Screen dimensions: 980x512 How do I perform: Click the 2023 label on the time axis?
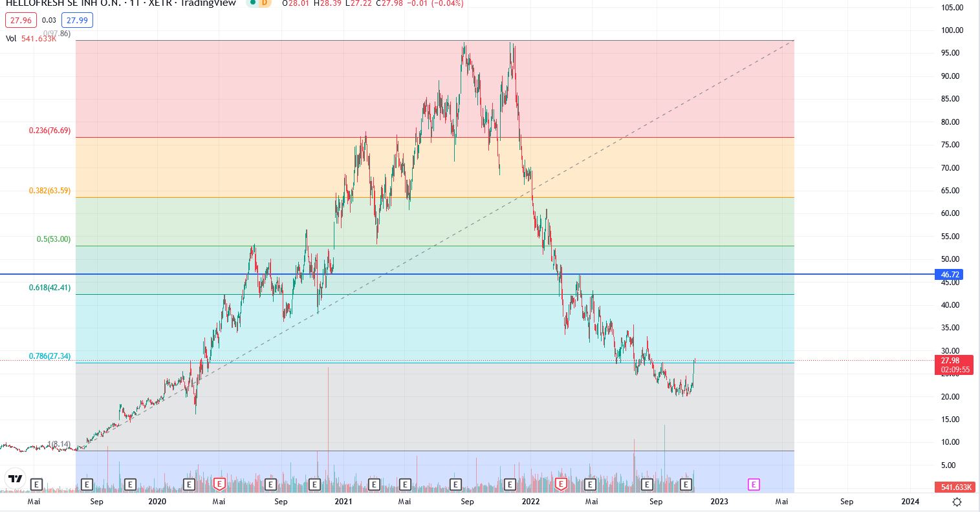click(719, 501)
